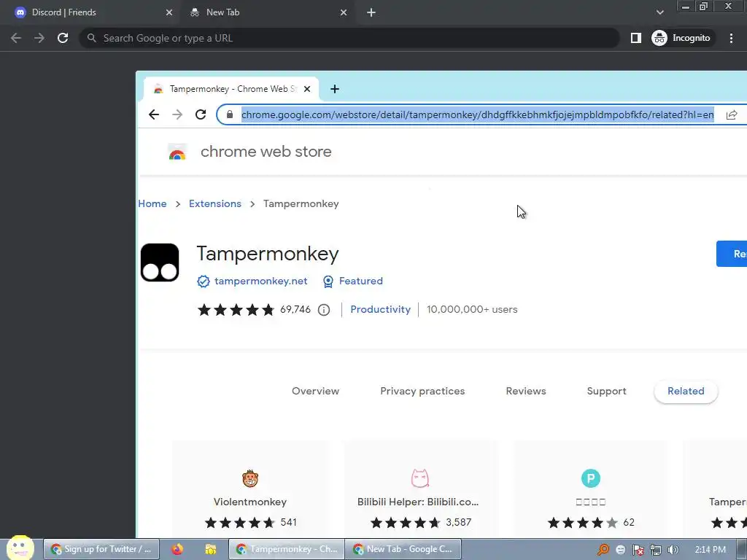Click the Discord tab favicon icon
This screenshot has height=560, width=747.
[x=20, y=12]
